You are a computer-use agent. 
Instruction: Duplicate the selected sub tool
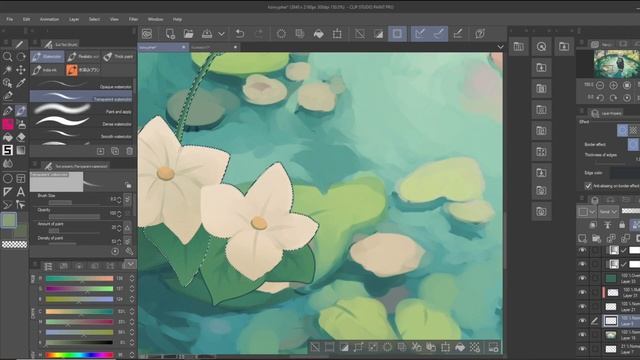[115, 151]
